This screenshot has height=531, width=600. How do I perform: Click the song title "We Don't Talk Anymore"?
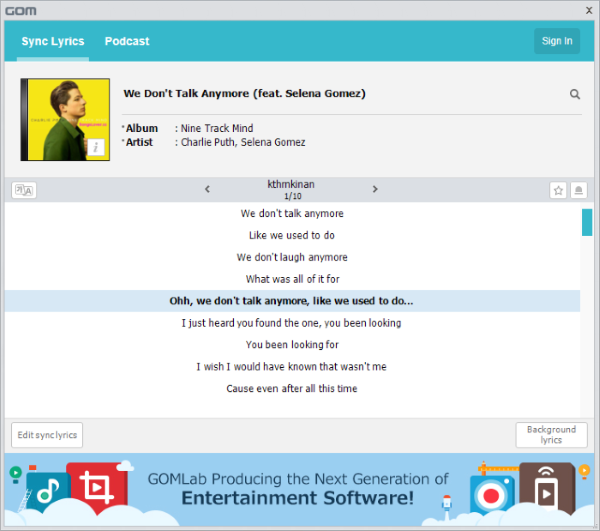click(x=245, y=93)
